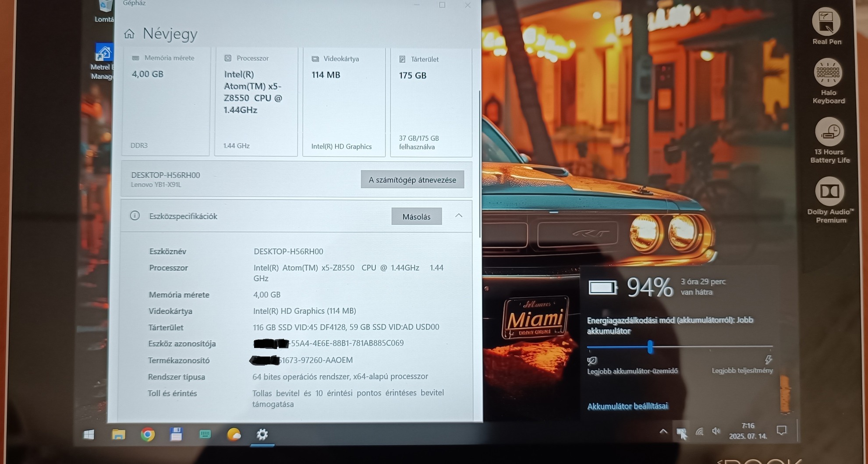Click 'Eszközspecifikációk' section heading
This screenshot has height=464, width=868.
pyautogui.click(x=183, y=216)
